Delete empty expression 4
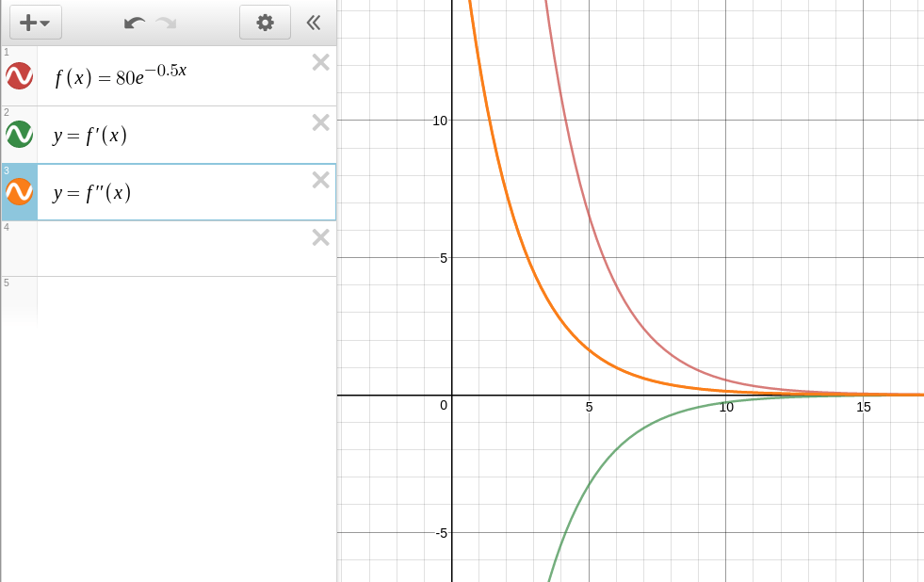The width and height of the screenshot is (924, 582). (x=320, y=237)
